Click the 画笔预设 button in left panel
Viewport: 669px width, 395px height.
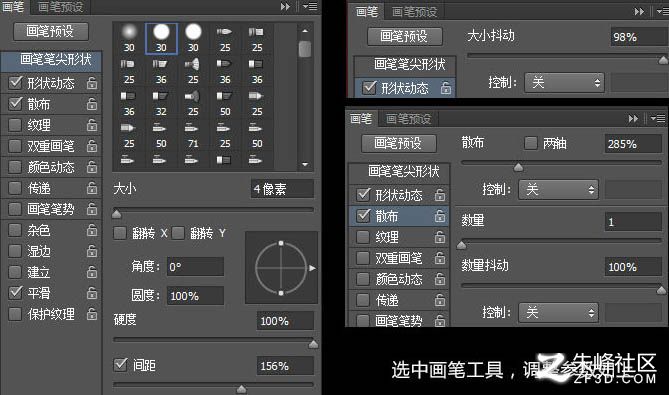point(51,32)
